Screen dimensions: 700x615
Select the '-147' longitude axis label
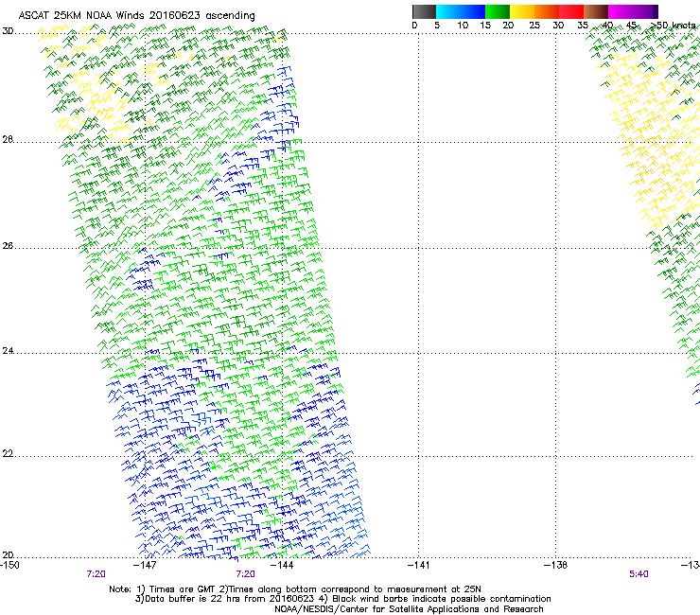coord(145,565)
